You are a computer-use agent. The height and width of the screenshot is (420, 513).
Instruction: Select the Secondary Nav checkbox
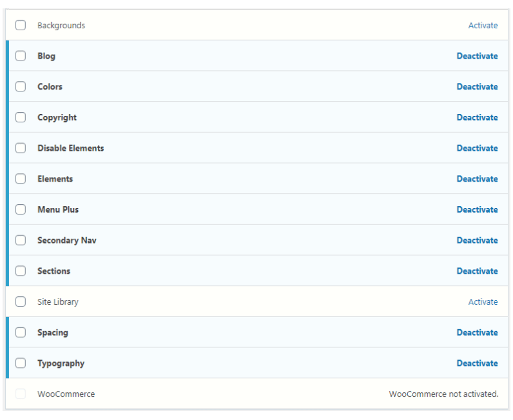pyautogui.click(x=21, y=240)
